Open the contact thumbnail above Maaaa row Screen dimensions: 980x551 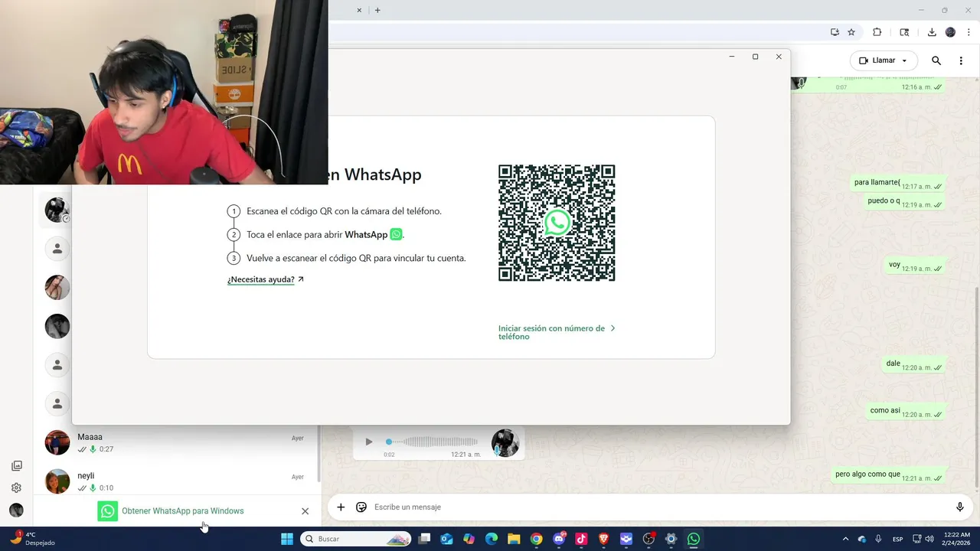click(x=57, y=403)
